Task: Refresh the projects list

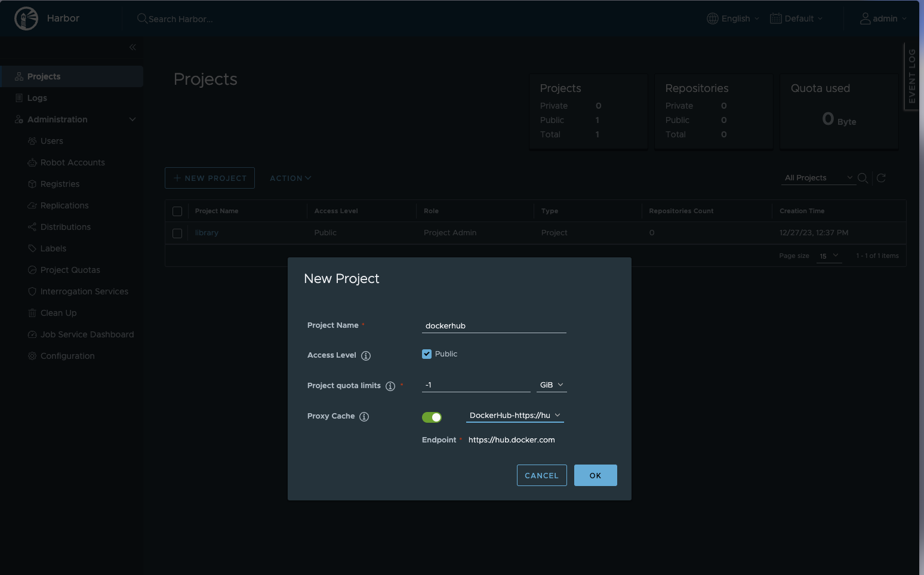Action: coord(881,178)
